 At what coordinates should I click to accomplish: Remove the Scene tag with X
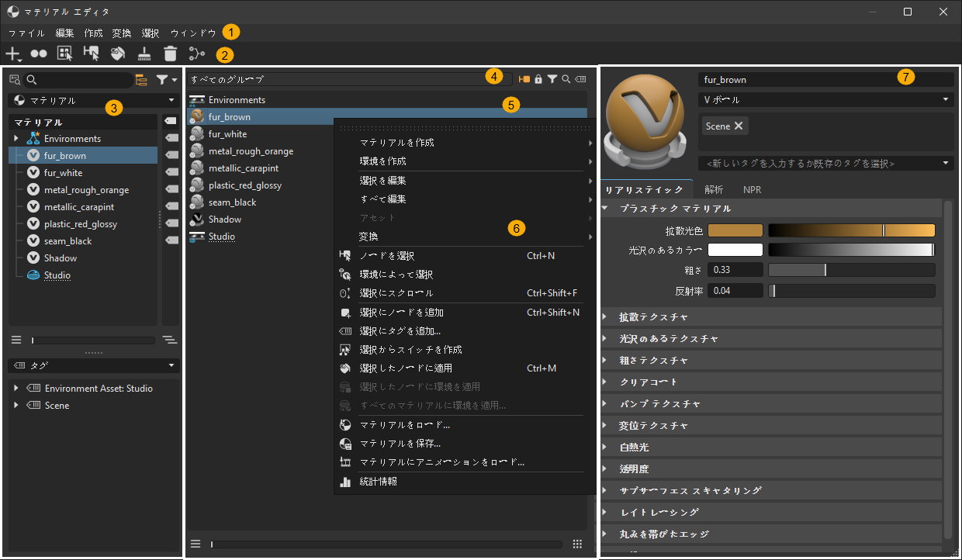click(739, 126)
